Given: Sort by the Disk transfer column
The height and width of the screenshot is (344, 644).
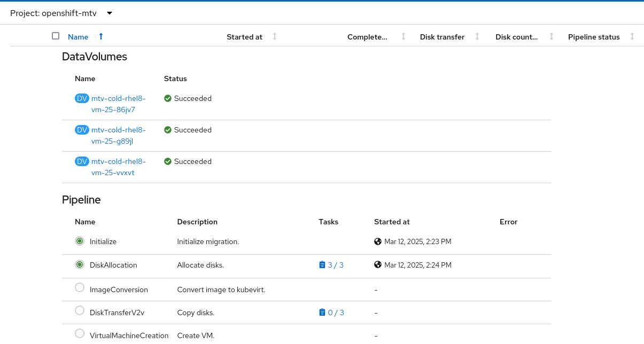Looking at the screenshot, I should coord(442,37).
